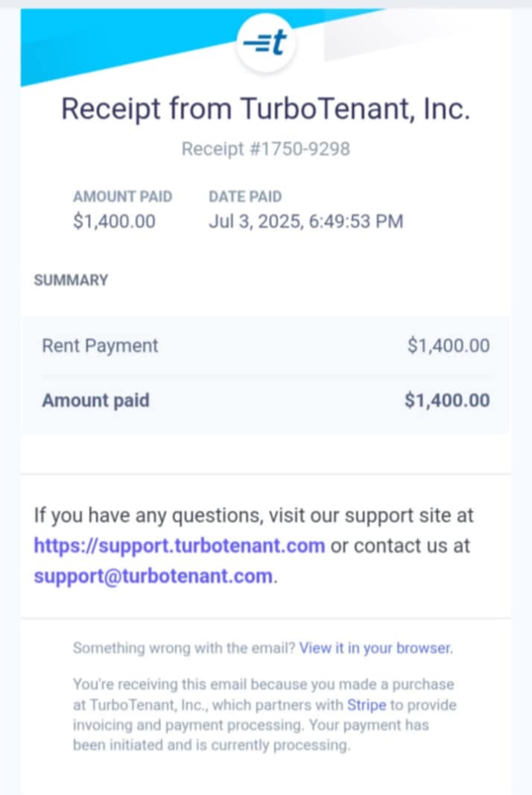Screen dimensions: 532x795
Task: Open the support.turbotenant.com link
Action: (180, 546)
